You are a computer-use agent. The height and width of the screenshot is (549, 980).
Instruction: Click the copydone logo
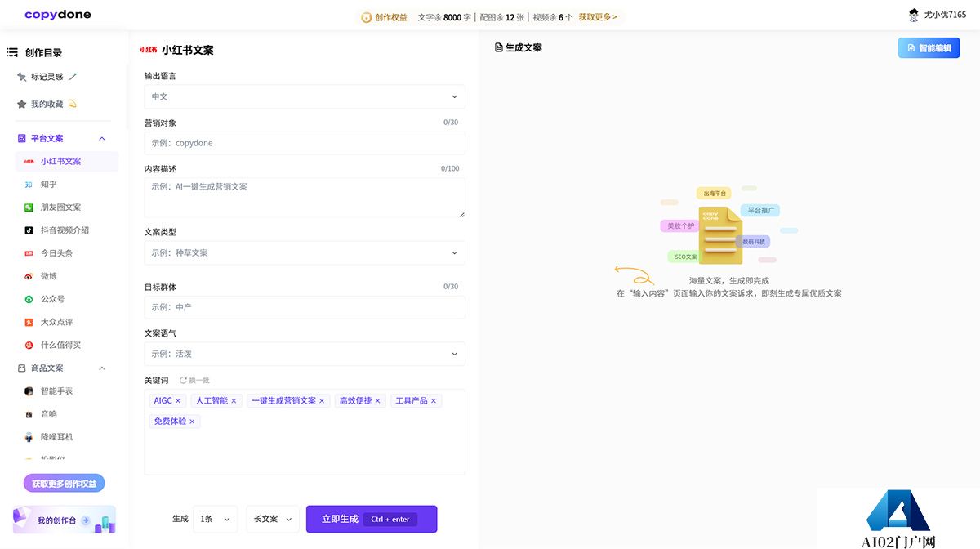[x=58, y=15]
